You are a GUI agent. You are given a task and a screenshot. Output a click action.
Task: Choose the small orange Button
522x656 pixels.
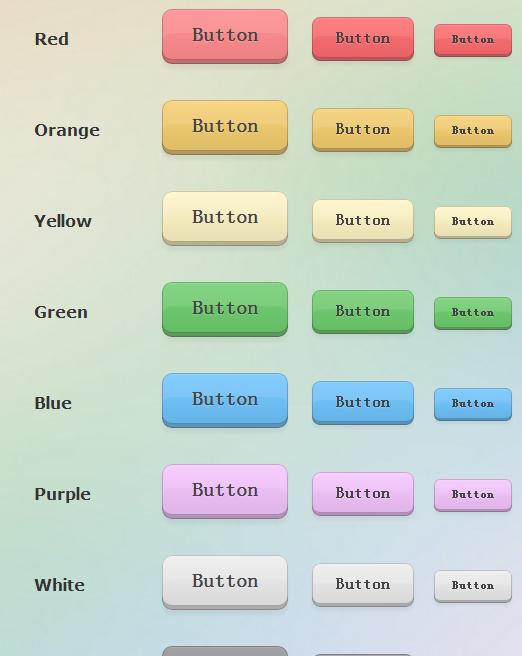pos(473,131)
